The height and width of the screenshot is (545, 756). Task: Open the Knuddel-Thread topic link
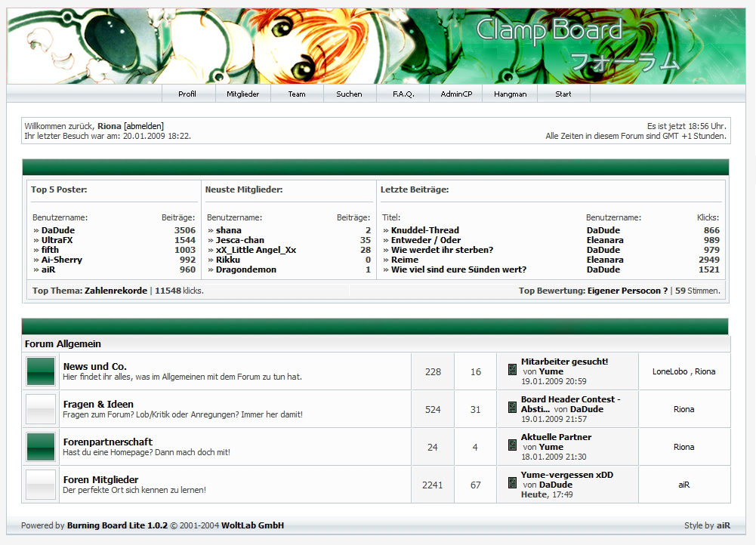pos(424,230)
